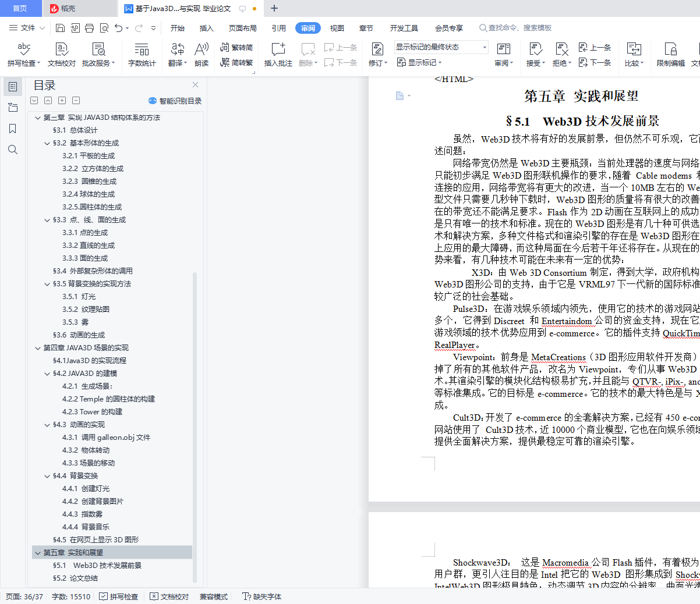The height and width of the screenshot is (604, 700).
Task: Jump to 4.3.1 调用 galleon.obj 文件
Action: click(x=106, y=438)
